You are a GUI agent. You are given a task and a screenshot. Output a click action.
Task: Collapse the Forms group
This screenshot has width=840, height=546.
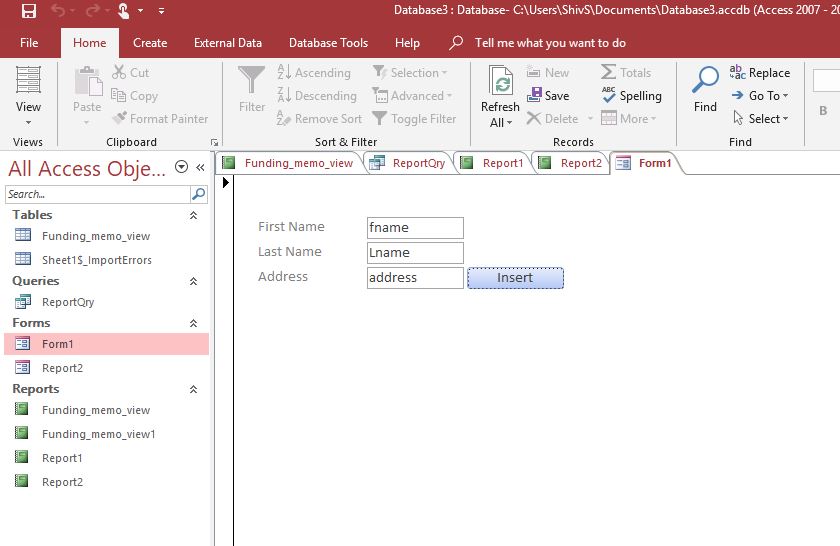193,323
